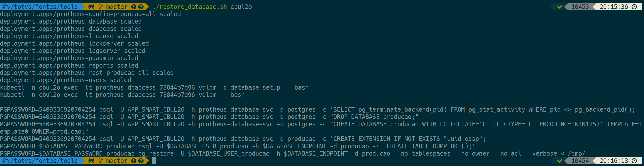Click the 'protheus-pgadmin scaled' output line
The height and width of the screenshot is (166, 644).
pos(69,58)
